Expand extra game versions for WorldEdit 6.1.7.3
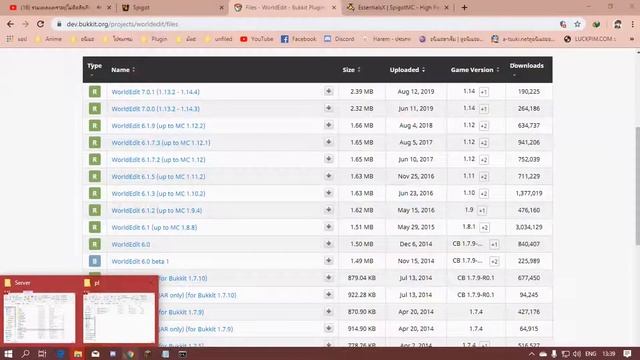The image size is (640, 360). (484, 142)
